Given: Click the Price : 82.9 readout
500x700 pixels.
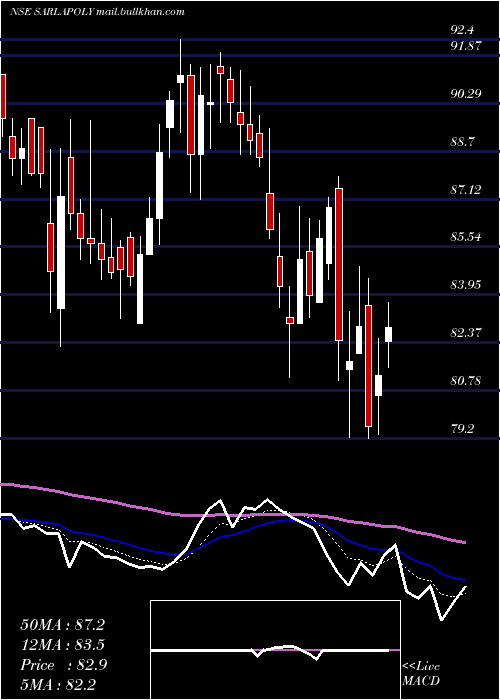Looking at the screenshot, I should tap(64, 665).
